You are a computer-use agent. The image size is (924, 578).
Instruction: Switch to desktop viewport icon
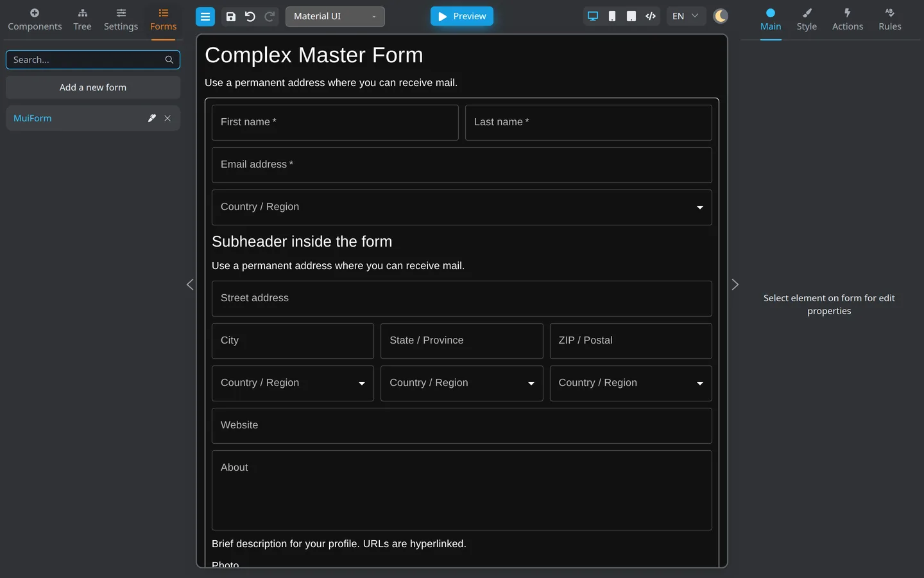click(x=593, y=16)
